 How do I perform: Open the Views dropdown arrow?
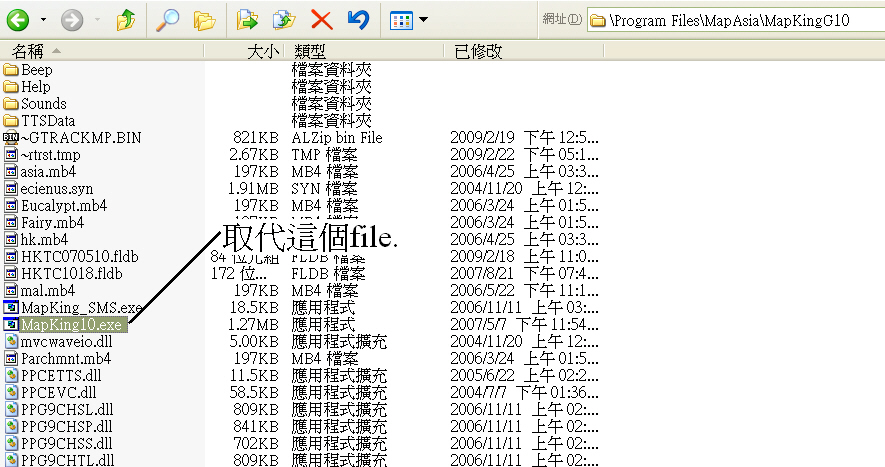(x=423, y=20)
